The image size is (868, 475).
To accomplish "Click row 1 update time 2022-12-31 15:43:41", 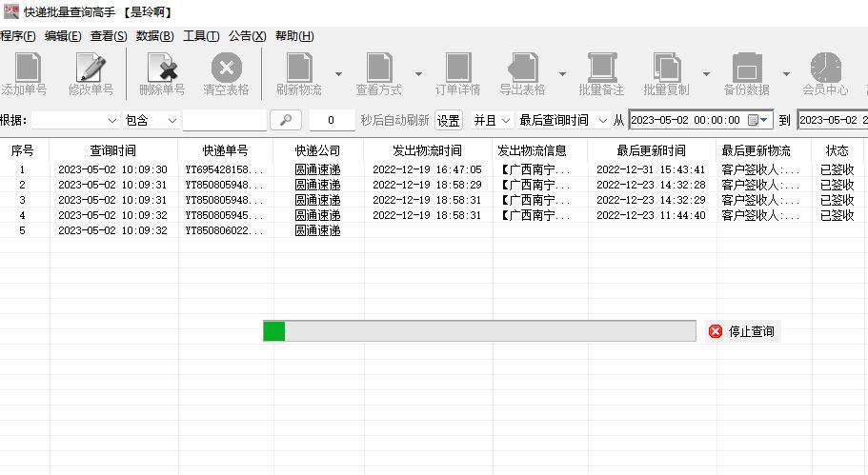I will point(651,169).
